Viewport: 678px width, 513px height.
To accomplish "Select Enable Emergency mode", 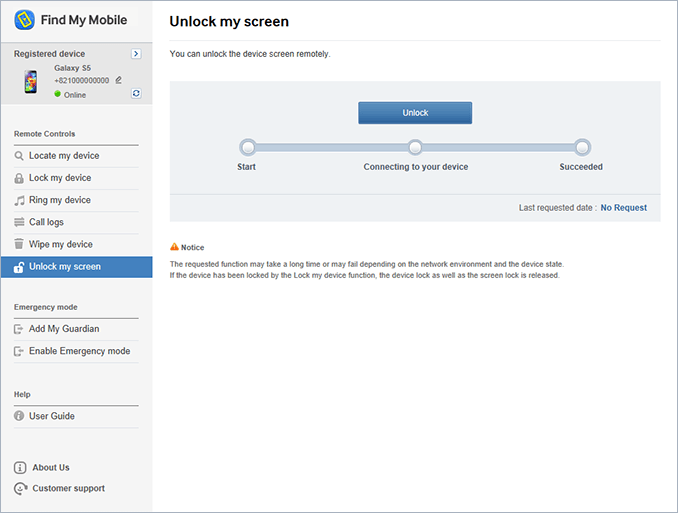I will coord(79,351).
